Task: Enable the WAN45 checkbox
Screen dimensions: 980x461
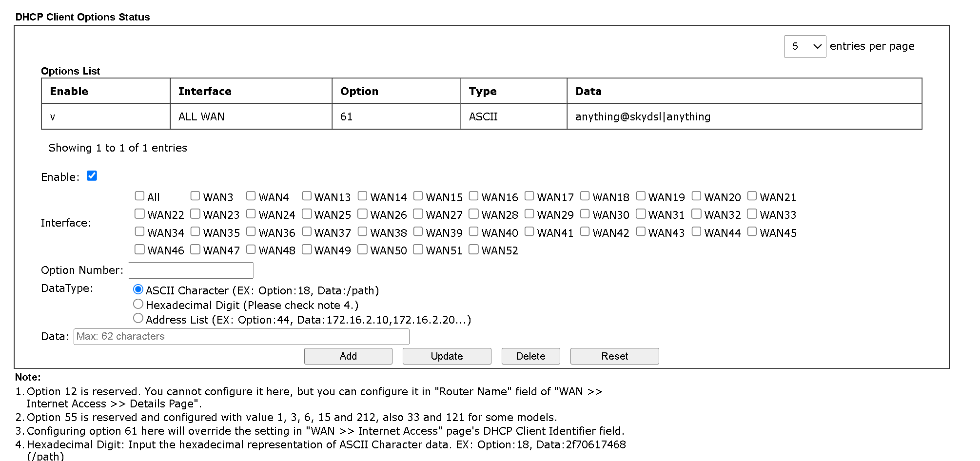Action: [752, 231]
